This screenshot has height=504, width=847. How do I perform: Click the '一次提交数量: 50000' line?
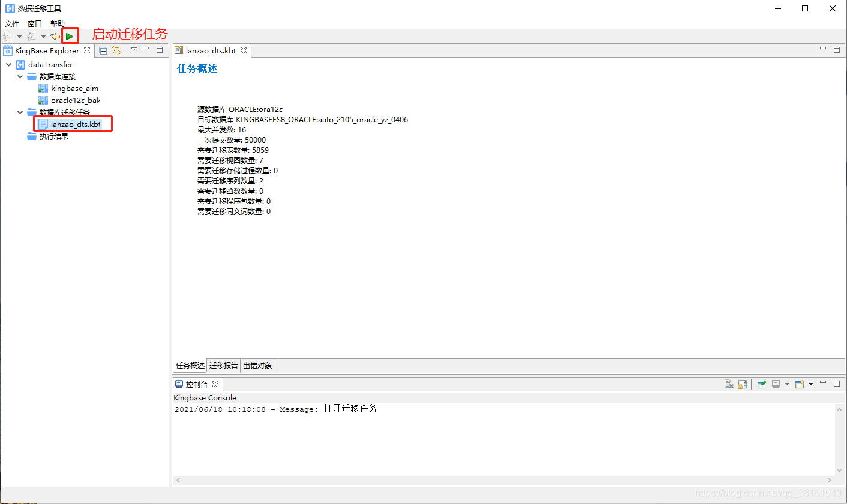[x=232, y=140]
